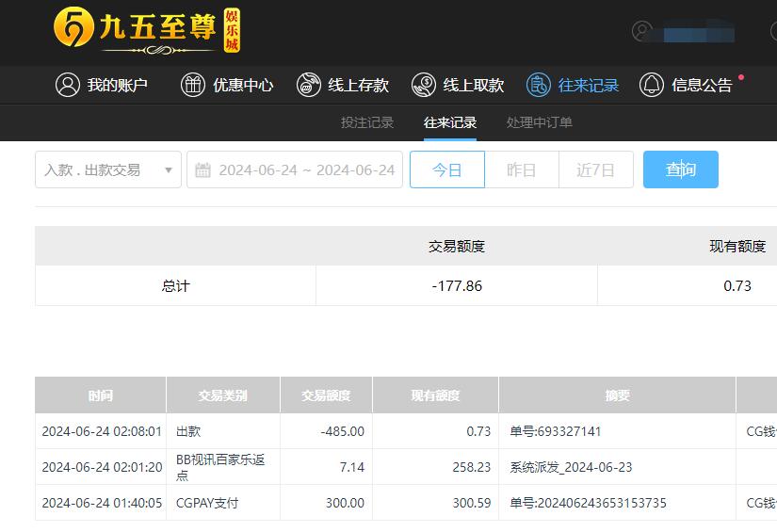Click the date range input field

[295, 169]
